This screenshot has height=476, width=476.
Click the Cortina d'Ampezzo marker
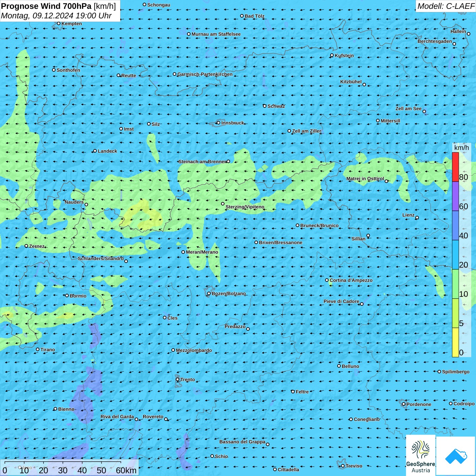(x=327, y=280)
